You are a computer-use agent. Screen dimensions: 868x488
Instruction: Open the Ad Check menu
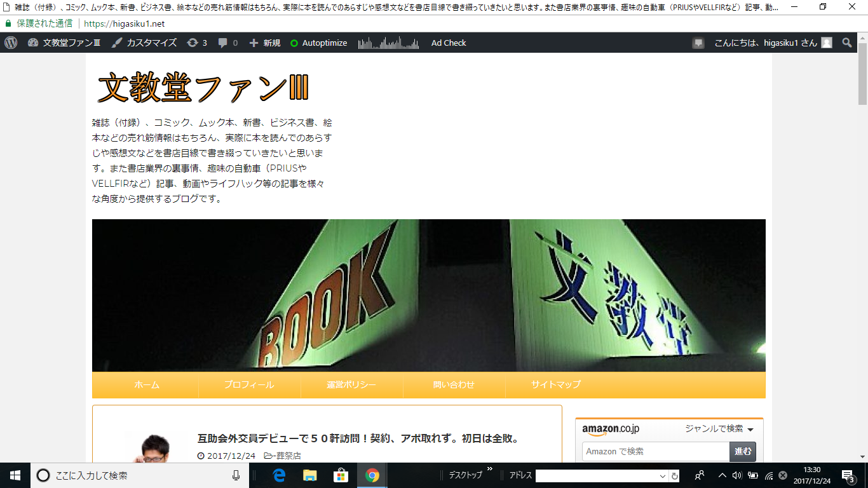point(449,43)
